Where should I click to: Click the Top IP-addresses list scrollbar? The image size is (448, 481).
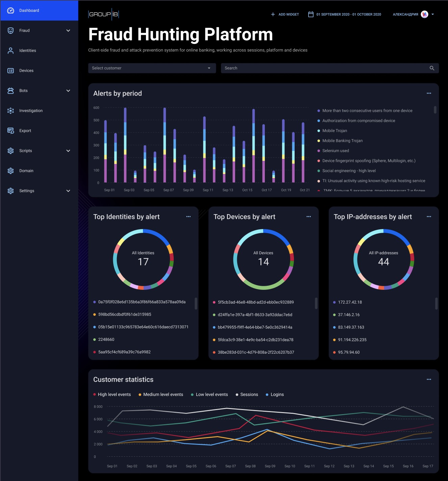[437, 303]
